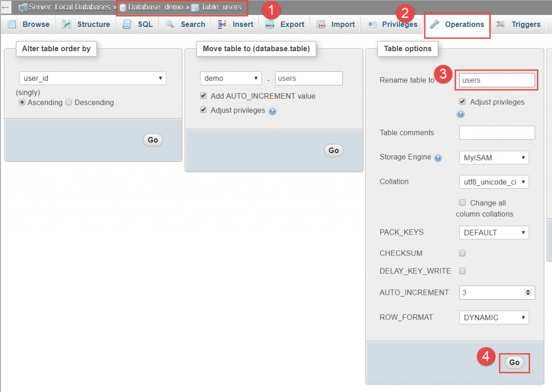Click the Operations wrench icon
The width and height of the screenshot is (552, 392).
coord(434,24)
